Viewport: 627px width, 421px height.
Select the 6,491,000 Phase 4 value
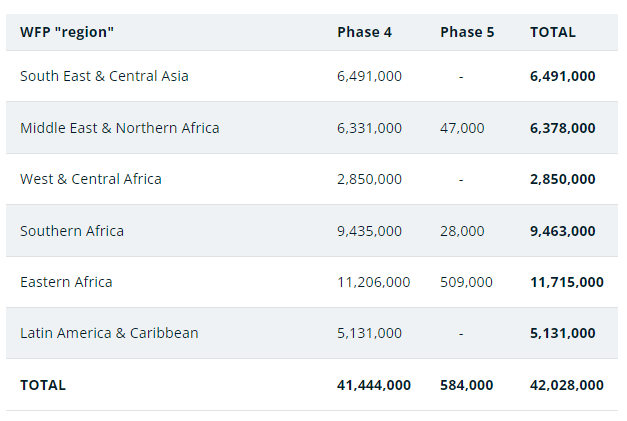[x=369, y=76]
